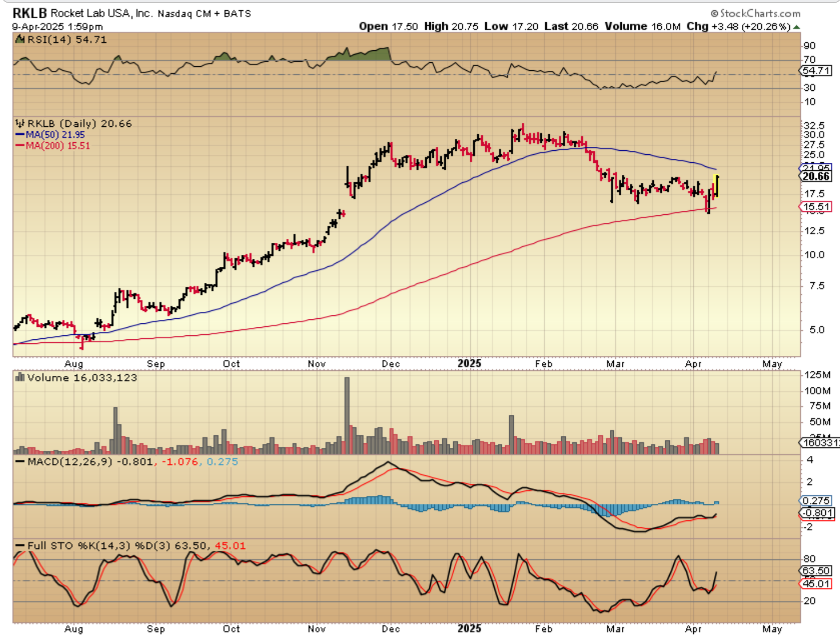This screenshot has height=635, width=840.
Task: Click the 100M label on the volume axis
Action: pyautogui.click(x=817, y=391)
